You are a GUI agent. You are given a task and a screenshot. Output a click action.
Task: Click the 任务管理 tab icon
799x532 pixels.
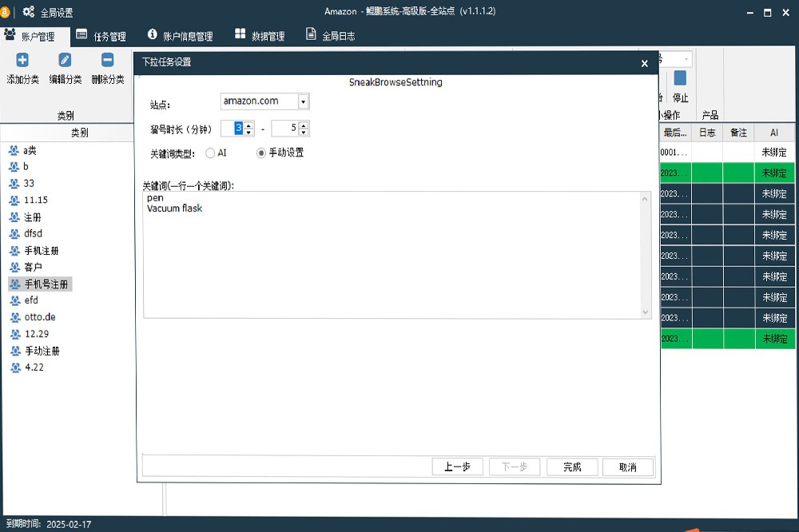pos(81,34)
